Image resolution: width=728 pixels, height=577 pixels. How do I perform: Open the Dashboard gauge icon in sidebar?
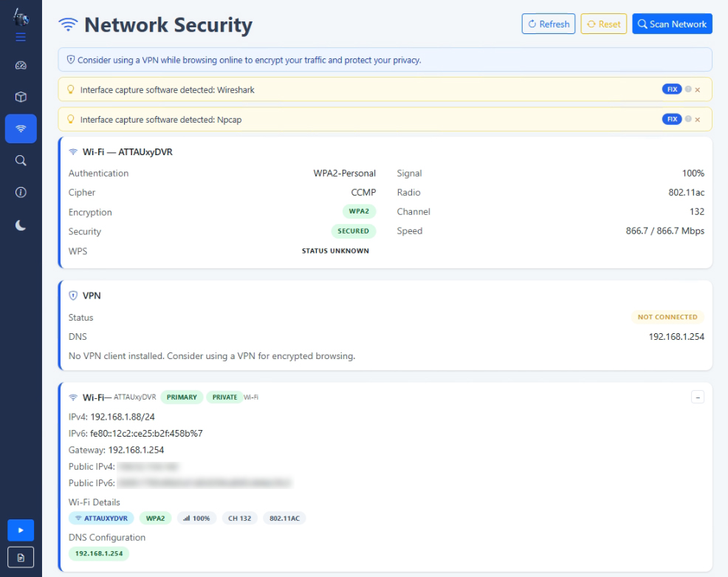21,65
